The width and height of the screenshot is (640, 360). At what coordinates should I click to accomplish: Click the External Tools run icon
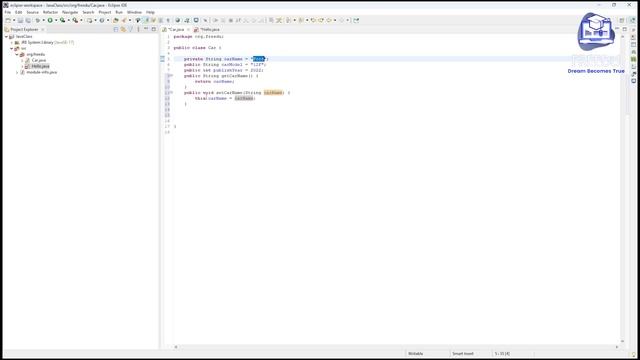[75, 20]
